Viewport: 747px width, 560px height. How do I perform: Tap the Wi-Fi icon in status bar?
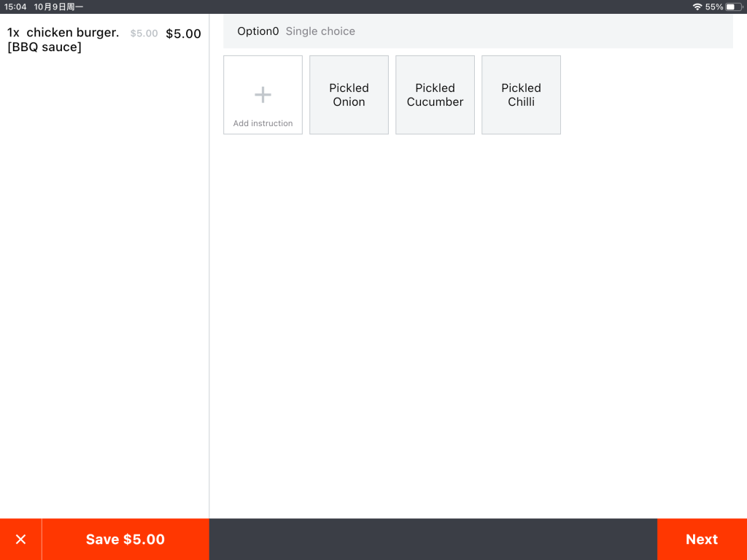tap(697, 7)
